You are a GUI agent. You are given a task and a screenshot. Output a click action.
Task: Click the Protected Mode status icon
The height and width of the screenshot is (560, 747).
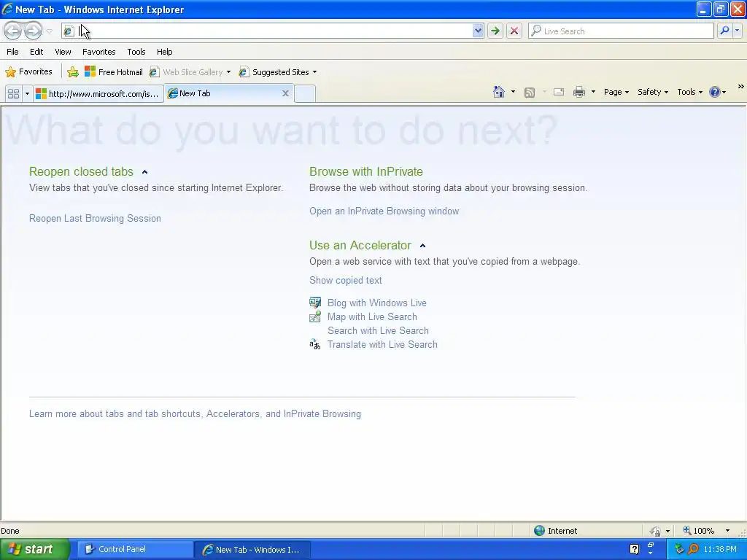tap(656, 531)
